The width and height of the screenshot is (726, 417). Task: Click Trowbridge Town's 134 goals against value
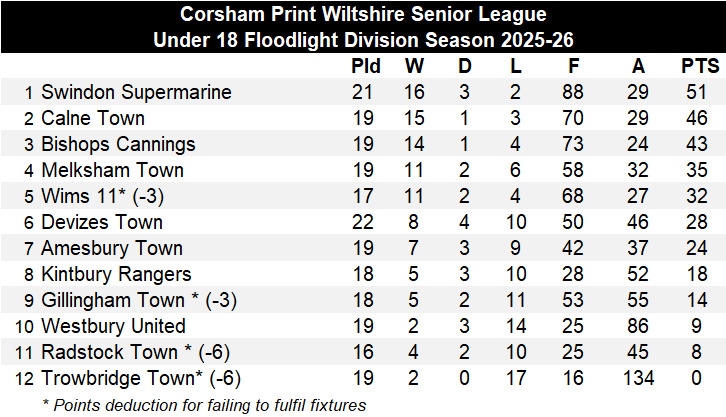point(638,378)
